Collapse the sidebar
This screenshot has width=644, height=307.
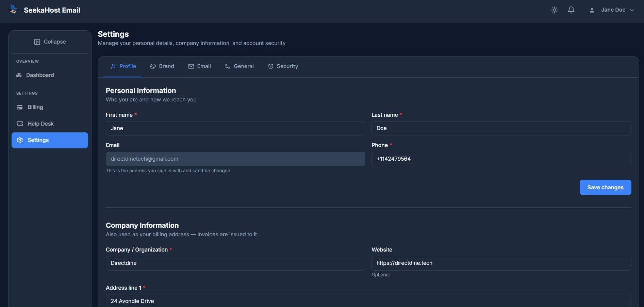click(x=50, y=42)
